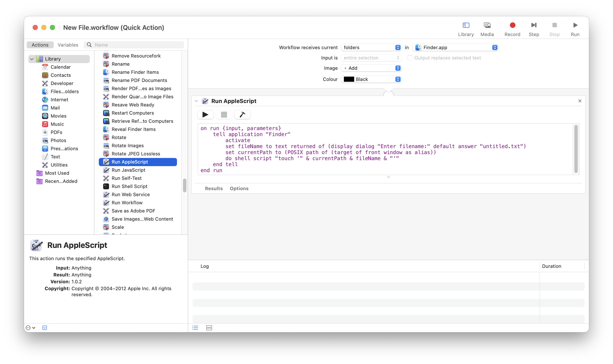613x364 pixels.
Task: Select Internet category
Action: click(55, 100)
